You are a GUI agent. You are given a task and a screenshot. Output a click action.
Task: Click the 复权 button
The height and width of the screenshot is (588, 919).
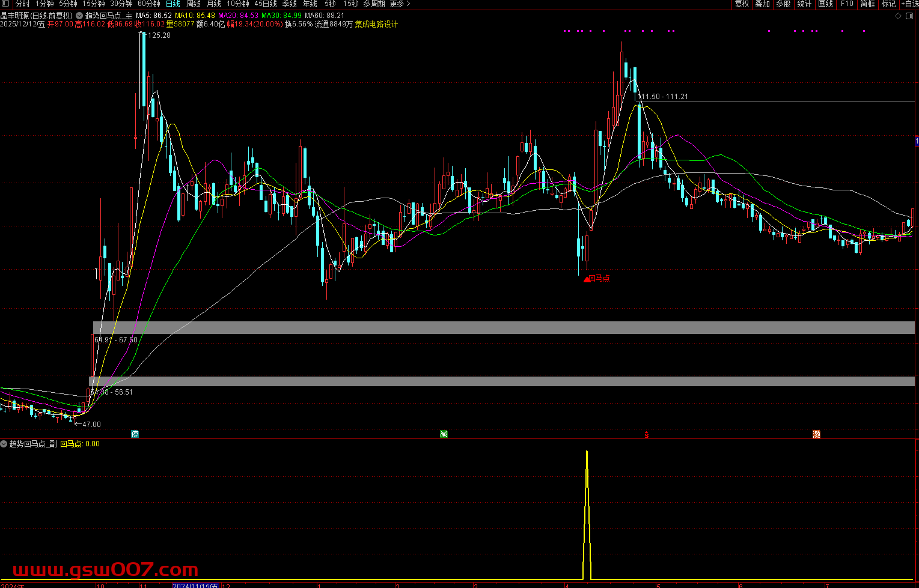pyautogui.click(x=742, y=4)
